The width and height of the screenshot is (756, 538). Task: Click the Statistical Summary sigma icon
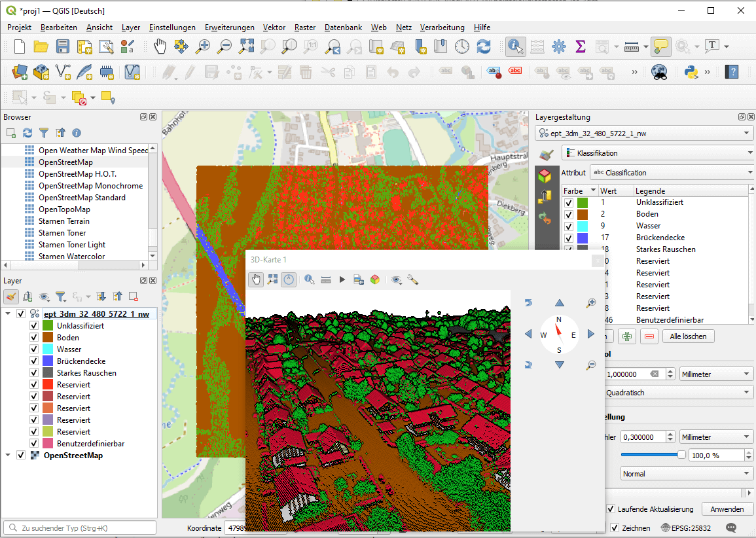tap(580, 46)
